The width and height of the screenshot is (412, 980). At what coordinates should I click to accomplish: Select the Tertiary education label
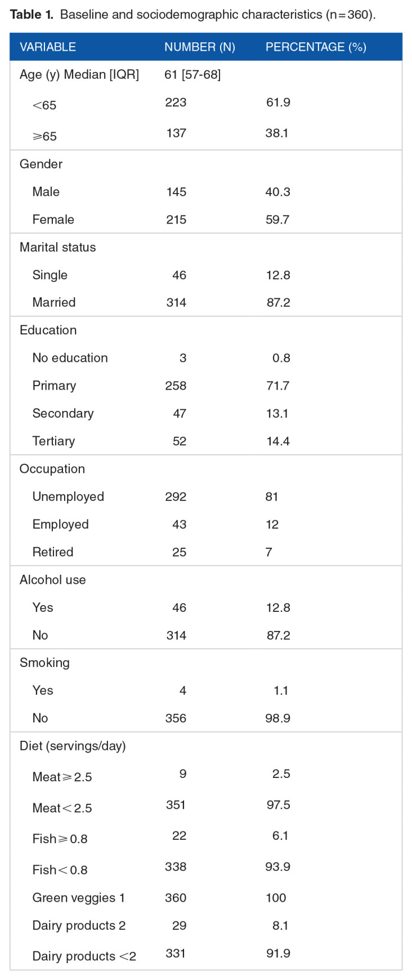tap(53, 441)
